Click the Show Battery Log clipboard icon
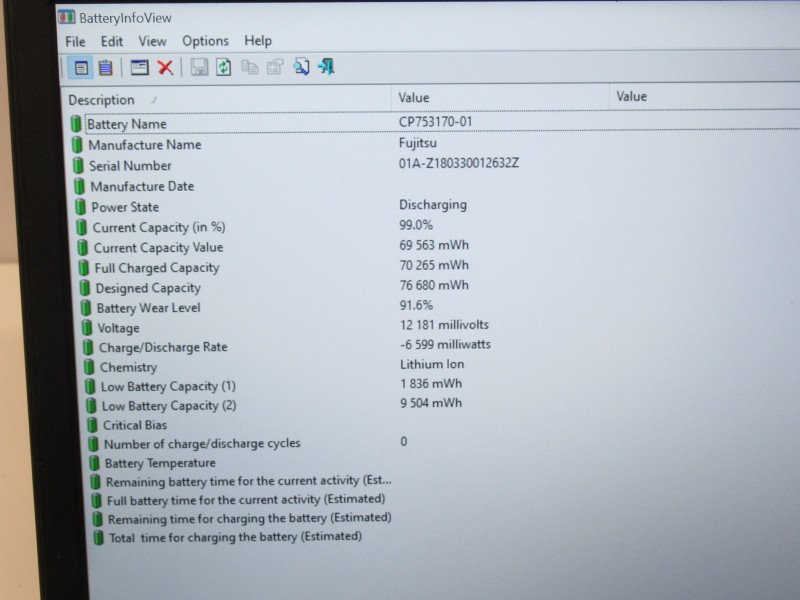 point(106,67)
